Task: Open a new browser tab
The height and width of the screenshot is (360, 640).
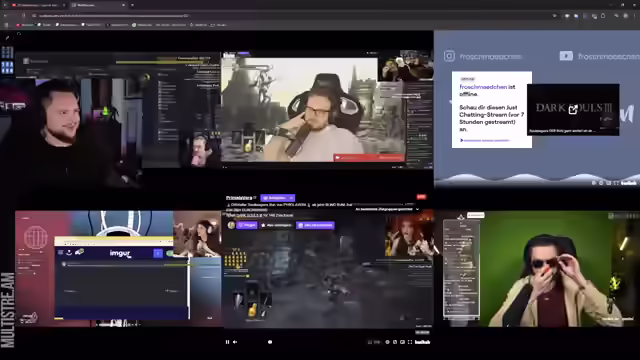Action: (x=132, y=5)
